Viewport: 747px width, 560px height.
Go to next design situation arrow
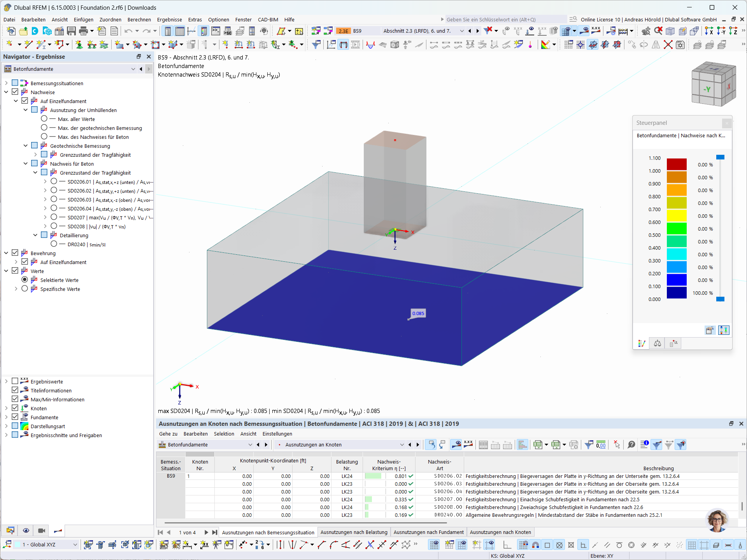point(478,31)
